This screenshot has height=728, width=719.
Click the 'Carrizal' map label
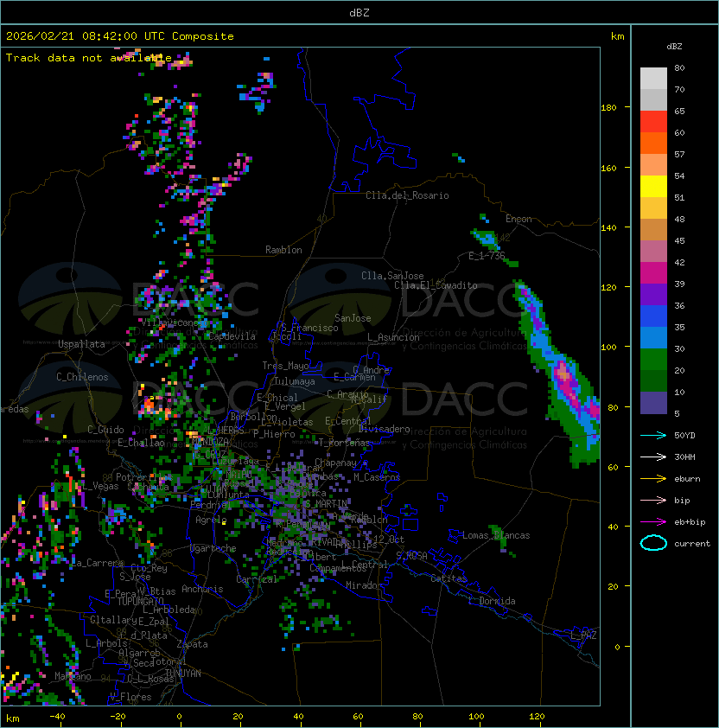click(257, 579)
